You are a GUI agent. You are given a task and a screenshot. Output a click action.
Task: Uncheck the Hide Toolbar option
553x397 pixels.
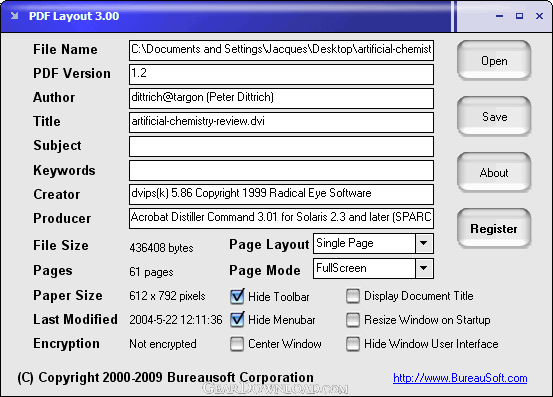pyautogui.click(x=237, y=296)
